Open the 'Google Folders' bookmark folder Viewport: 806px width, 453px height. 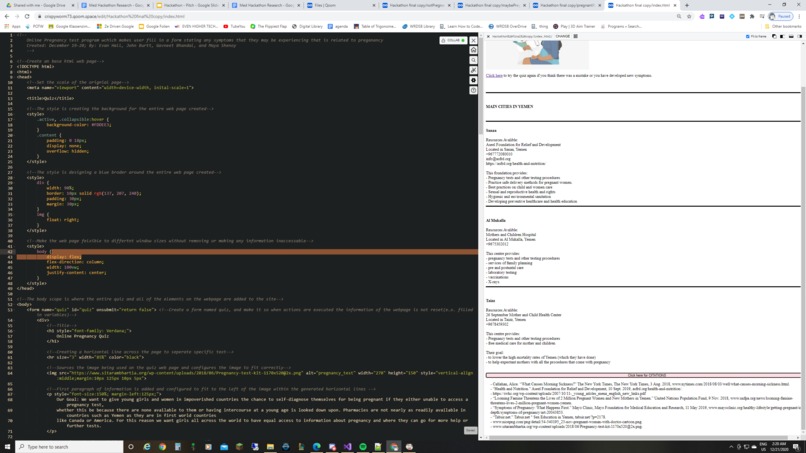click(x=154, y=26)
